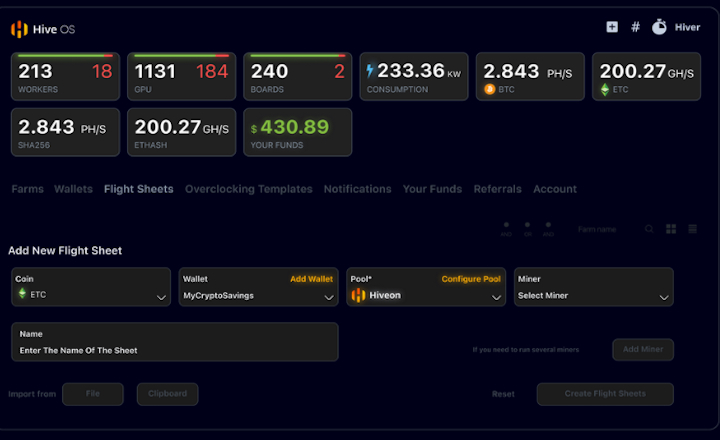Open the Wallets tab
This screenshot has width=720, height=440.
(x=73, y=189)
